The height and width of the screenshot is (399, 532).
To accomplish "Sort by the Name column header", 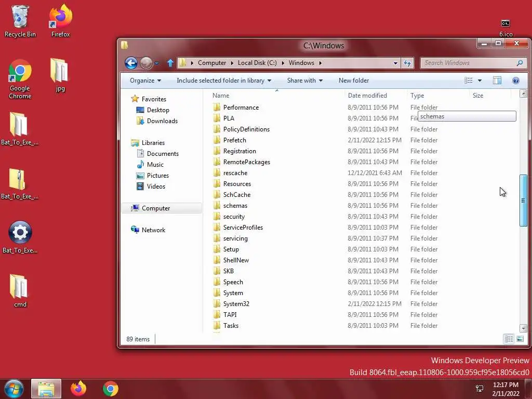I will [x=277, y=96].
